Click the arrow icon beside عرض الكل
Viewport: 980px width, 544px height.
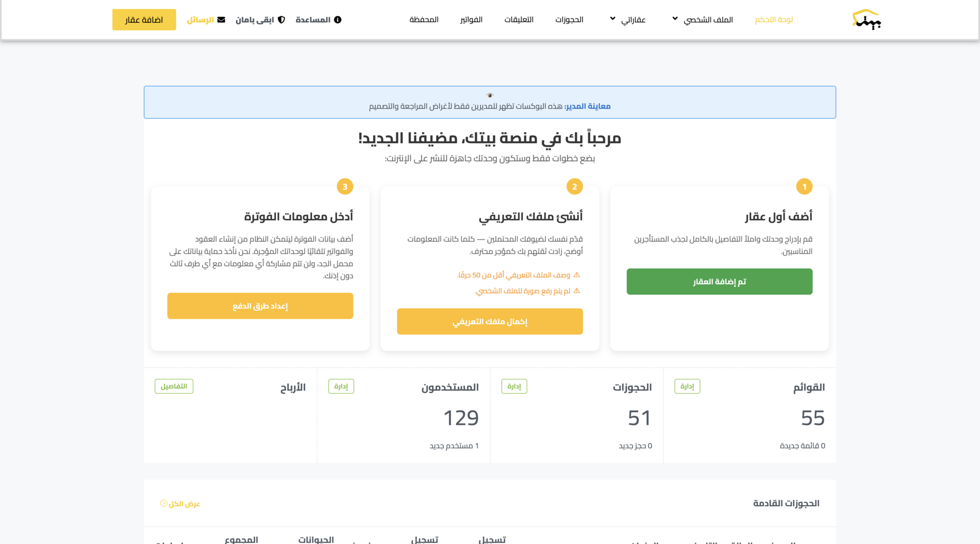[164, 503]
